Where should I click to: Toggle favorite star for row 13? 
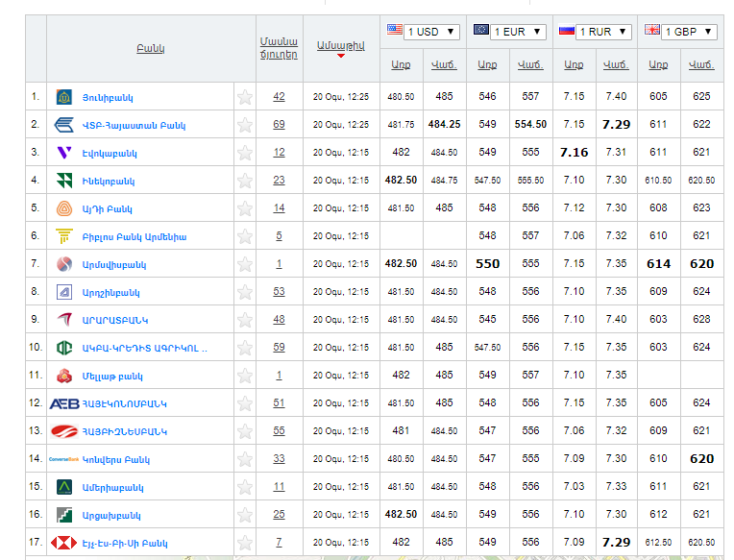[245, 431]
